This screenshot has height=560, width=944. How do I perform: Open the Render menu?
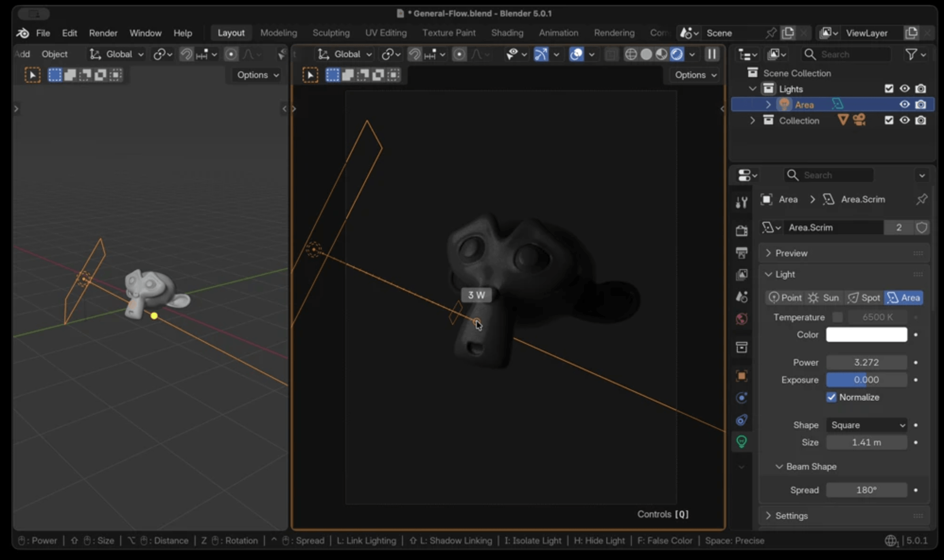[x=103, y=33]
